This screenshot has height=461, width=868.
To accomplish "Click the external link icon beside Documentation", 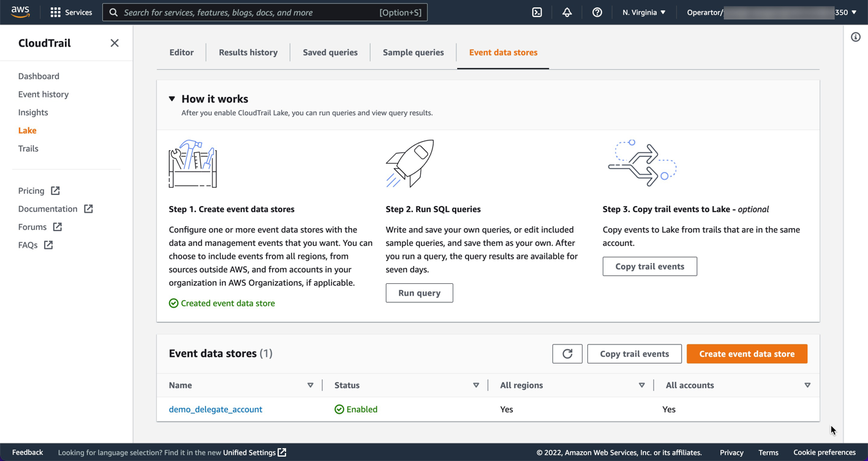I will click(88, 209).
